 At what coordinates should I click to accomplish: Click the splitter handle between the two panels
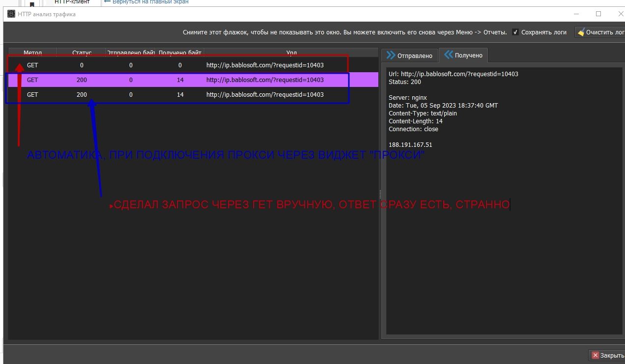tap(380, 194)
